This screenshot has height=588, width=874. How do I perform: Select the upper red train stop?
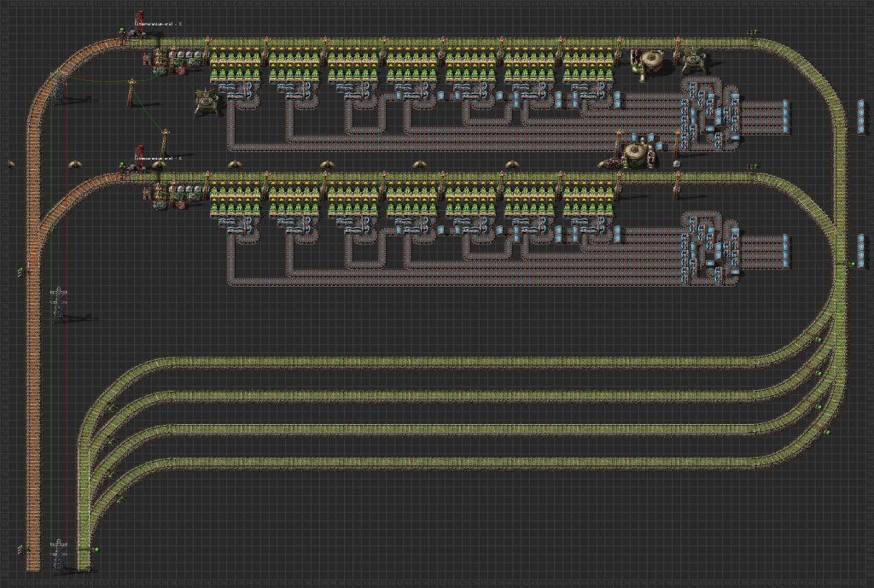click(x=139, y=25)
